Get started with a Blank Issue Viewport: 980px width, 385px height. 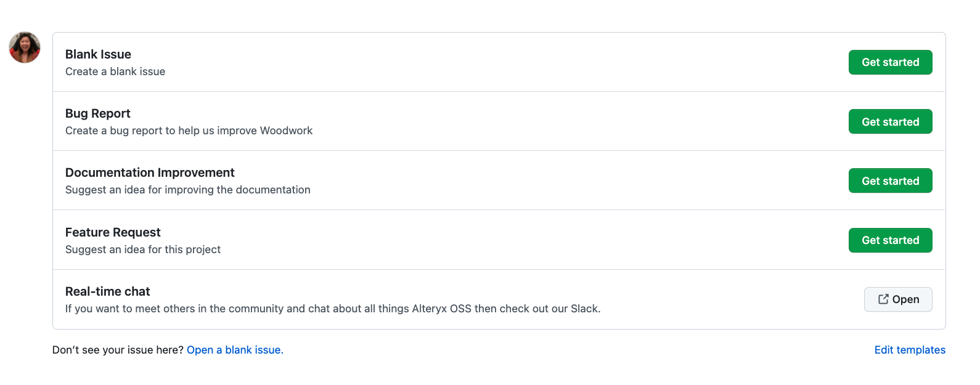[x=890, y=62]
